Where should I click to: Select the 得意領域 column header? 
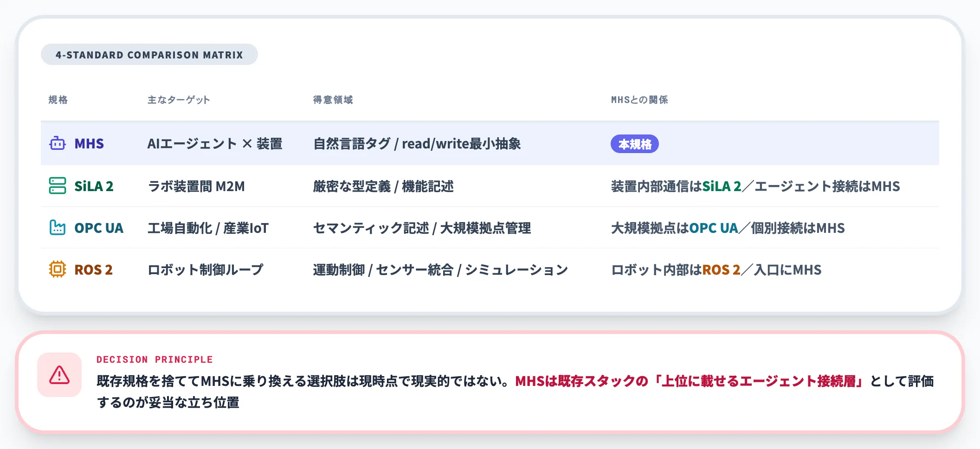[x=333, y=100]
